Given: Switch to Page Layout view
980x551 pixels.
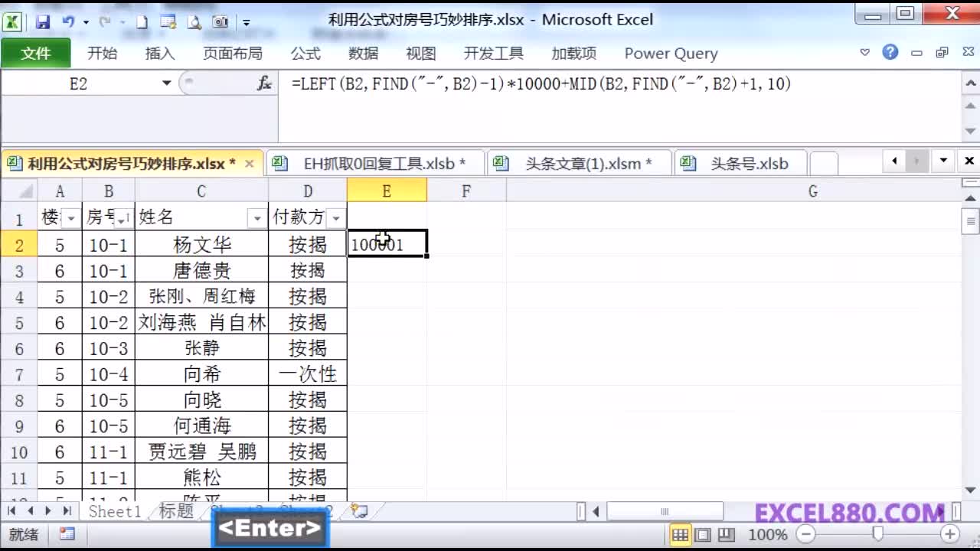Looking at the screenshot, I should [703, 535].
